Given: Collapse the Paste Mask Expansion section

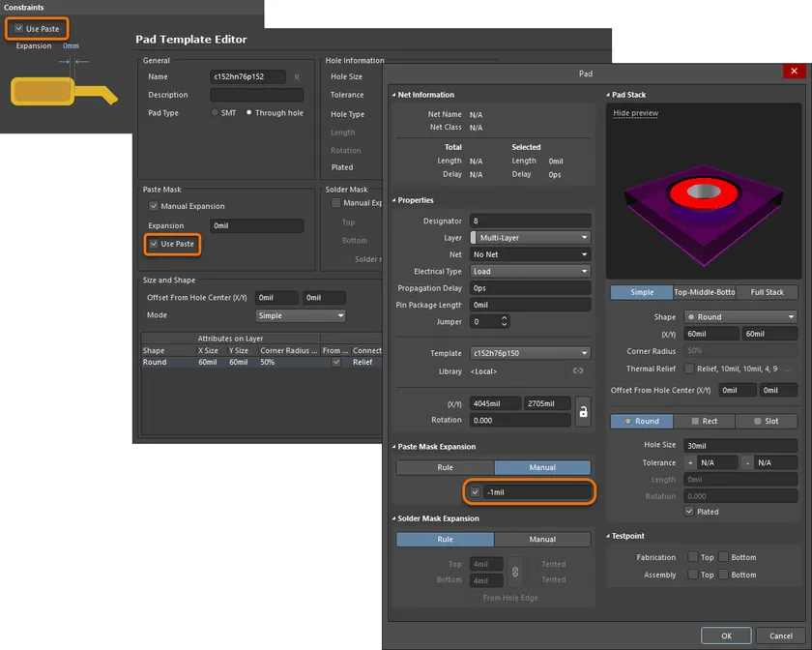Looking at the screenshot, I should tap(394, 447).
